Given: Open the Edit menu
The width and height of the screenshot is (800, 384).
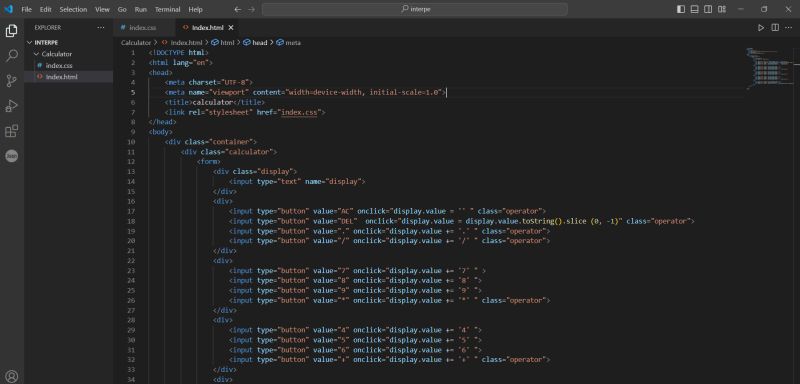Looking at the screenshot, I should click(x=45, y=9).
